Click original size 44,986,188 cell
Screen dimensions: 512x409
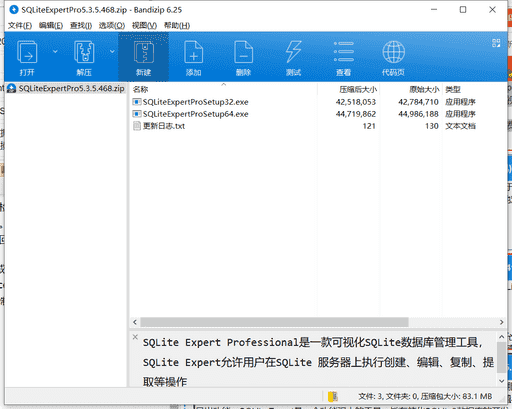coord(418,114)
